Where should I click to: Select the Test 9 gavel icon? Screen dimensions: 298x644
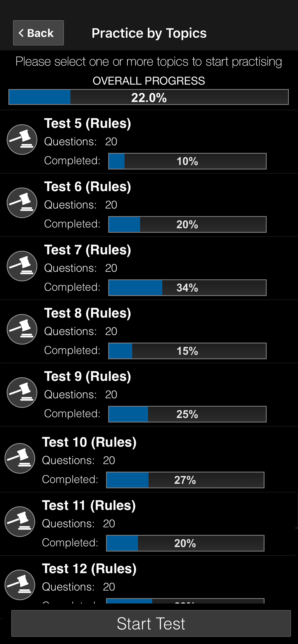coord(22,392)
